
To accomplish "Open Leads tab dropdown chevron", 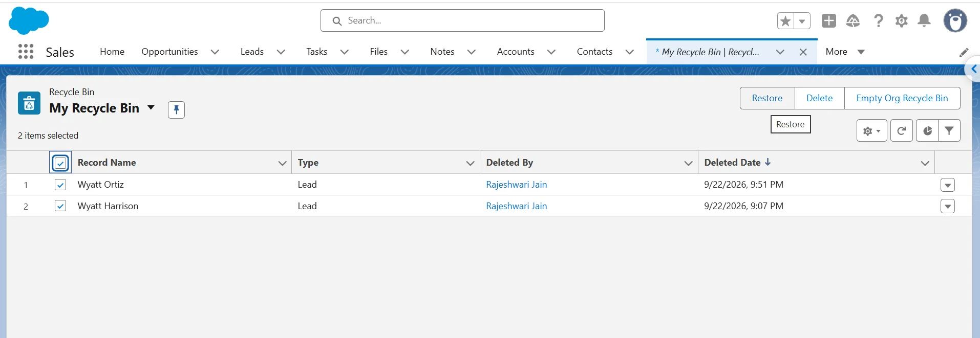I will click(x=281, y=52).
